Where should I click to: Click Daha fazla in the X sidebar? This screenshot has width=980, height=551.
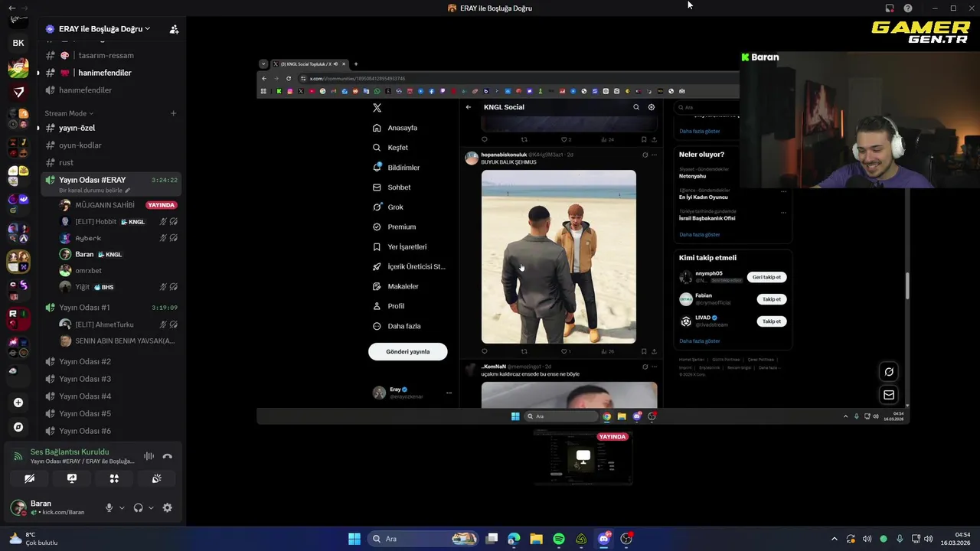(x=397, y=326)
